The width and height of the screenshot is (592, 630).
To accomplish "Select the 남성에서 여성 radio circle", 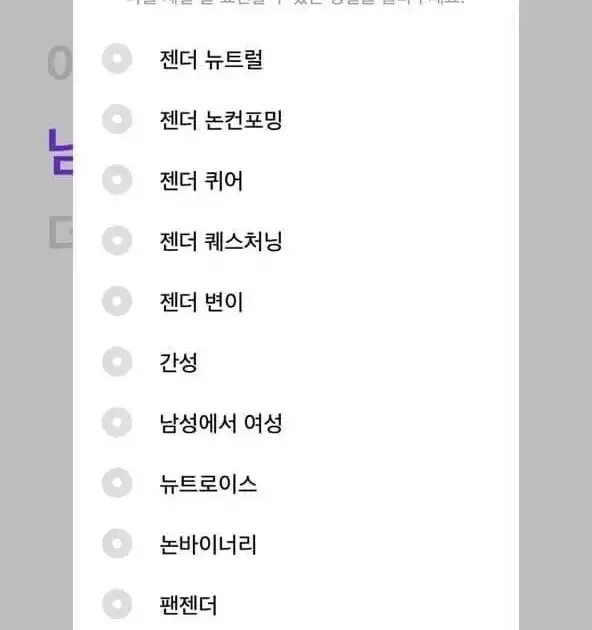I will click(x=117, y=422).
